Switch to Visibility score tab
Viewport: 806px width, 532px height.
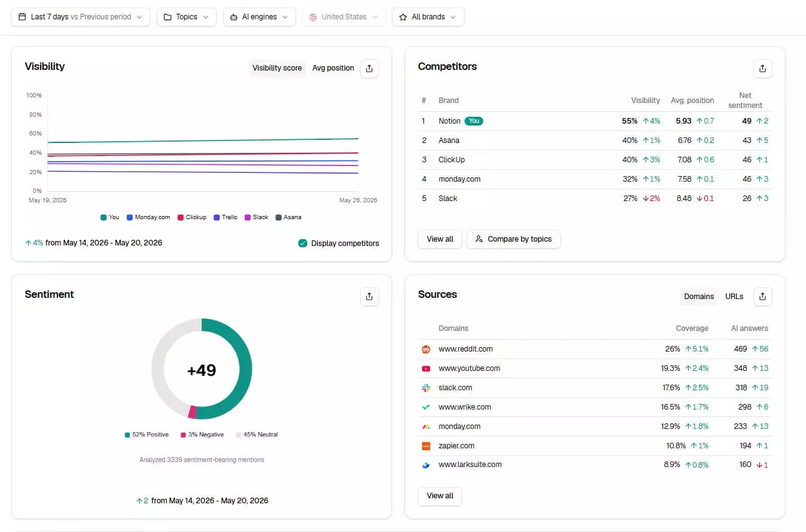[x=277, y=68]
